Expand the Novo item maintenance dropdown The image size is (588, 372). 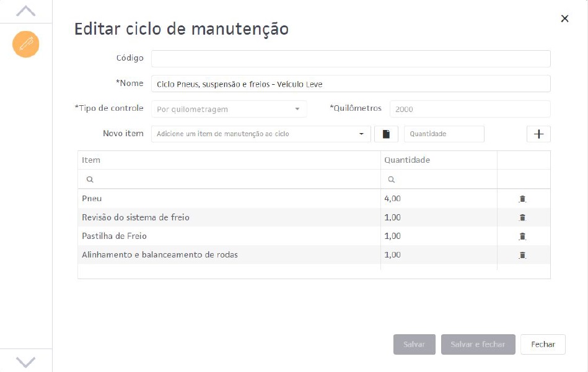pos(260,134)
